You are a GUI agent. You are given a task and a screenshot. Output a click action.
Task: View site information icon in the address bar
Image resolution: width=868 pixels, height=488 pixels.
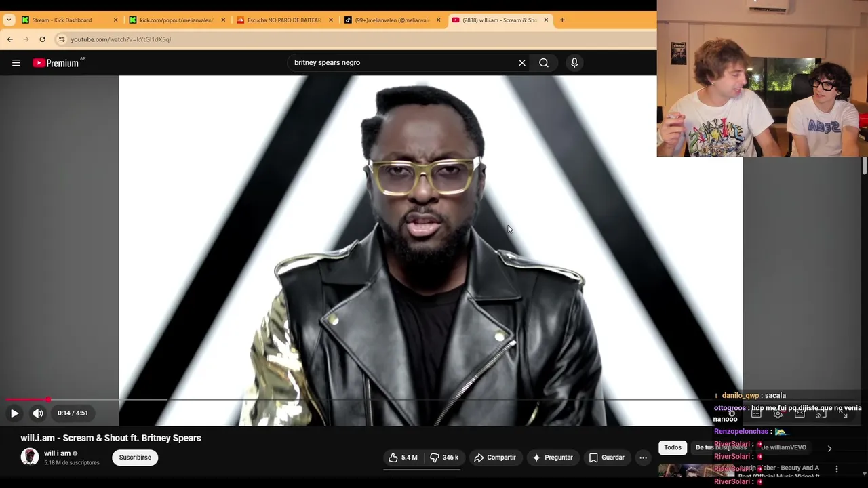pyautogui.click(x=61, y=39)
